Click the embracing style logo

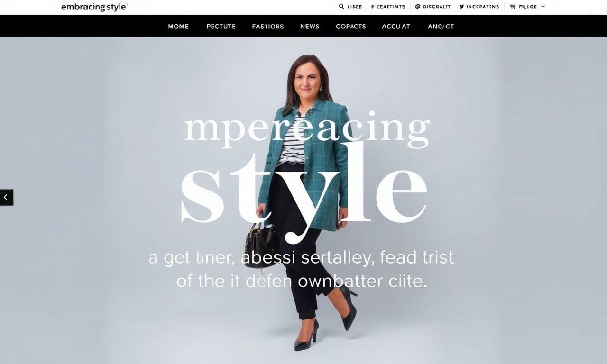(94, 7)
